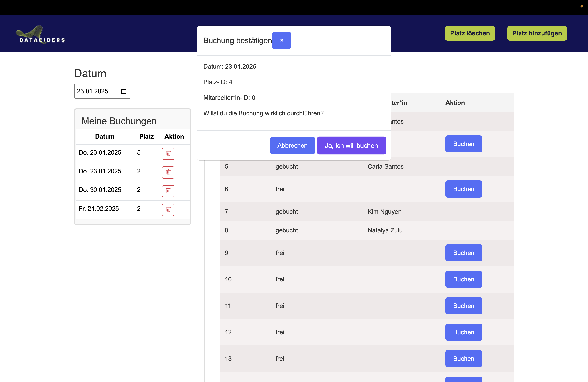Click Meine Buchungen heading
This screenshot has width=588, height=382.
pyautogui.click(x=119, y=121)
